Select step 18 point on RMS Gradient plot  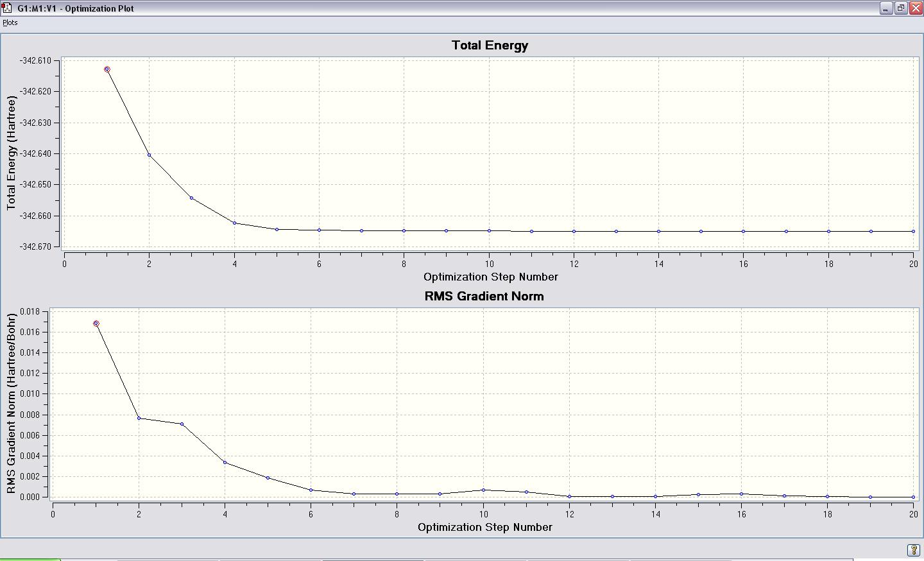coord(827,496)
